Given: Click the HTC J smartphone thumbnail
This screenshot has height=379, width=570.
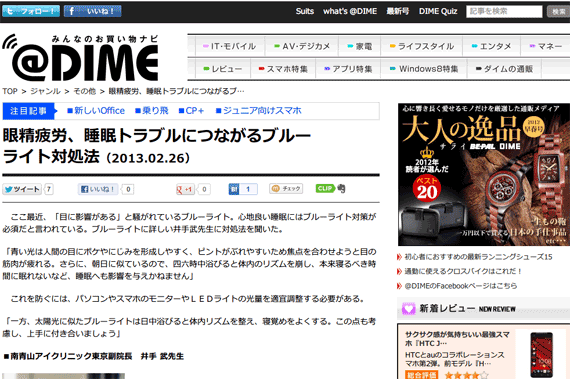Looking at the screenshot, I should pos(542,354).
